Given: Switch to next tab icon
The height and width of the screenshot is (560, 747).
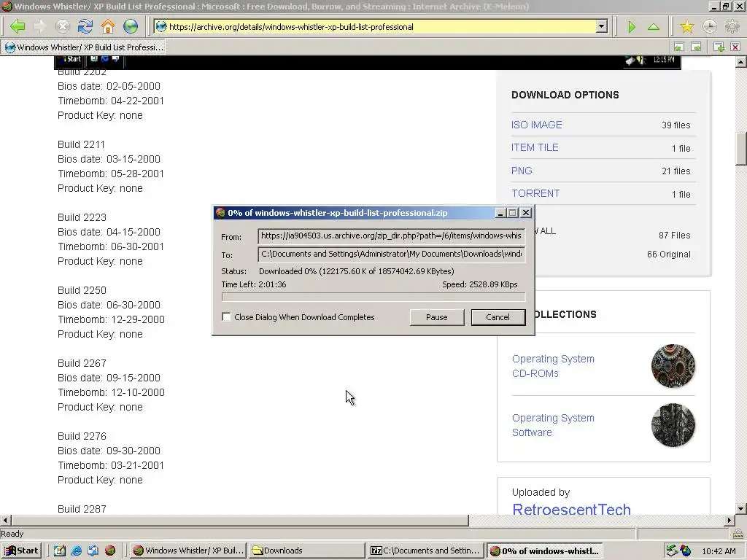Looking at the screenshot, I should [x=696, y=47].
